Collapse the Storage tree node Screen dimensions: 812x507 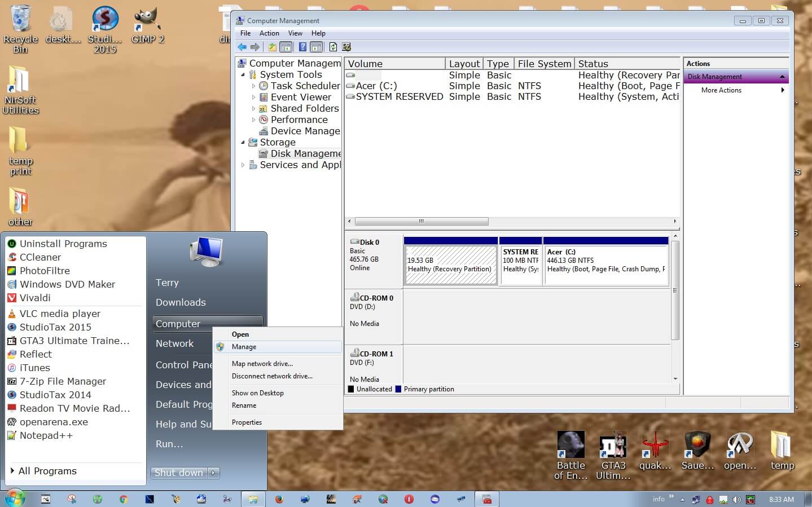(243, 142)
